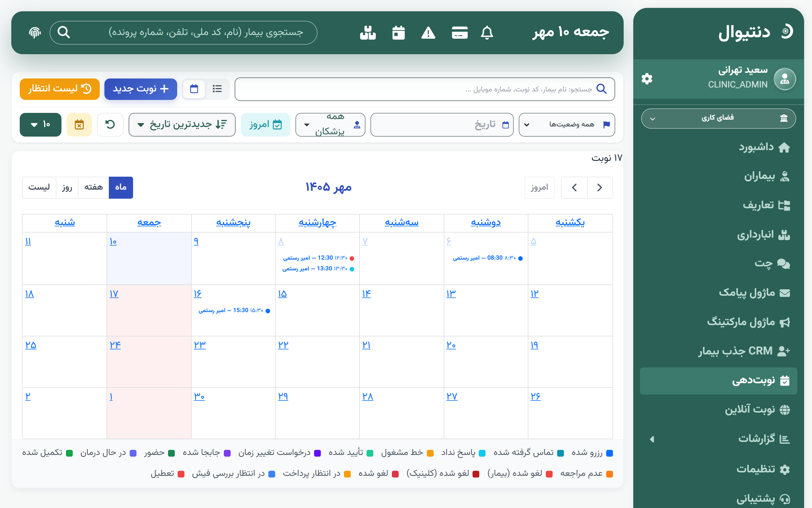Open ماژول پیامک in the sidebar
This screenshot has width=812, height=508.
(718, 293)
